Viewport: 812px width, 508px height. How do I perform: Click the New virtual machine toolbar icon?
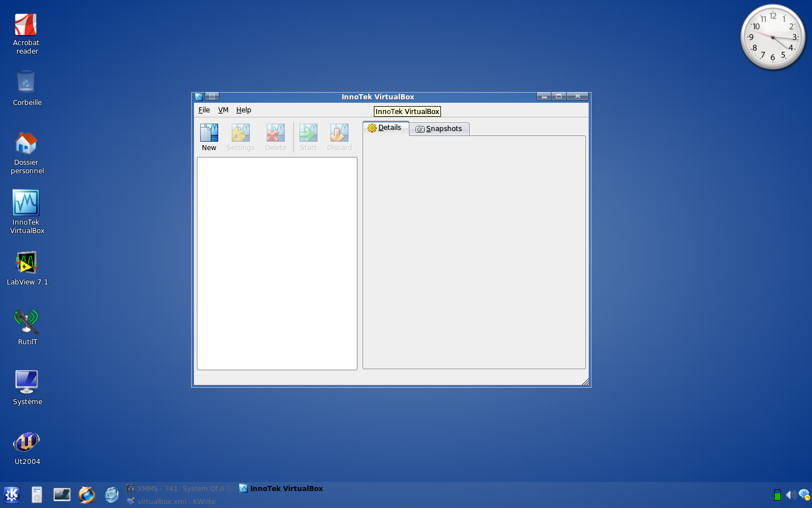click(x=209, y=137)
